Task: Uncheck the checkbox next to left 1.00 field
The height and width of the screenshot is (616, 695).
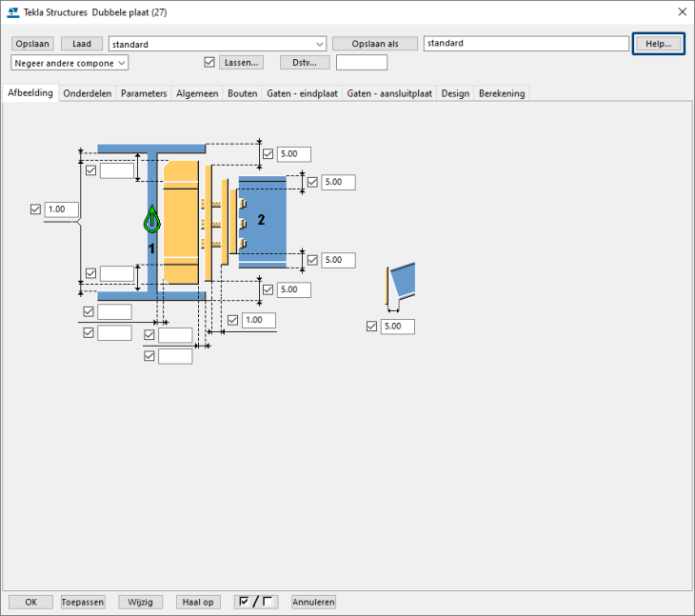Action: (x=36, y=209)
